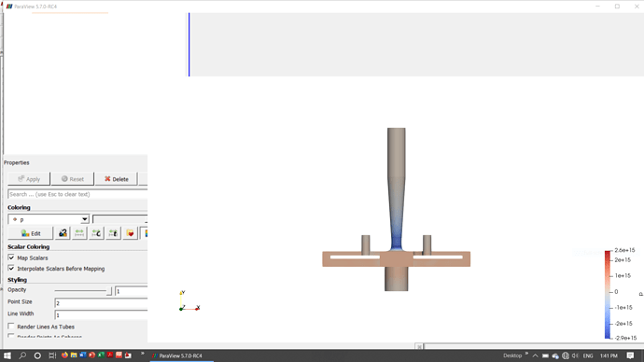
Task: Open the component dropdown next to coloring array
Action: [119, 219]
